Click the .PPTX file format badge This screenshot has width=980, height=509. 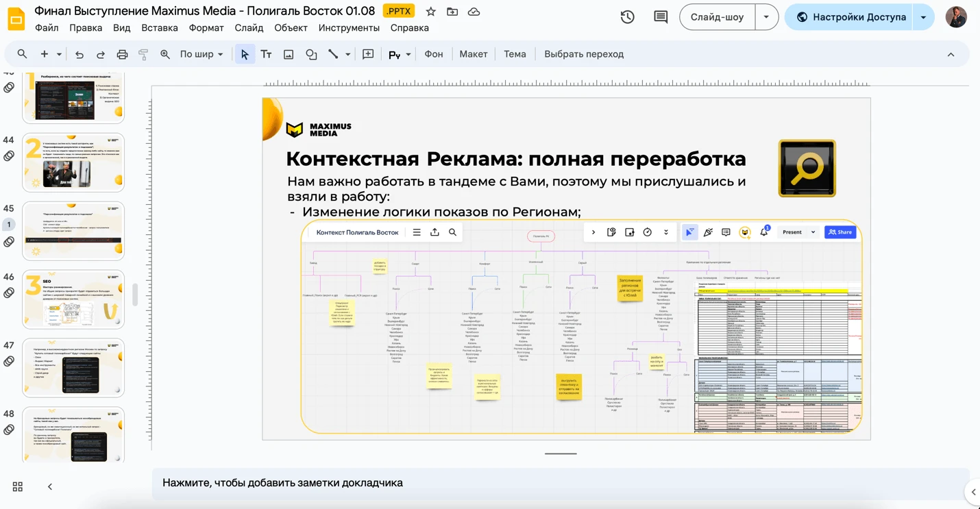pos(399,11)
